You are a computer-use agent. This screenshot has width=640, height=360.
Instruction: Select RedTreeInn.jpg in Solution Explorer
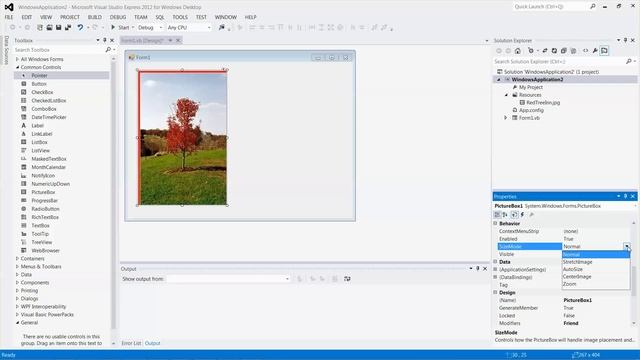543,102
